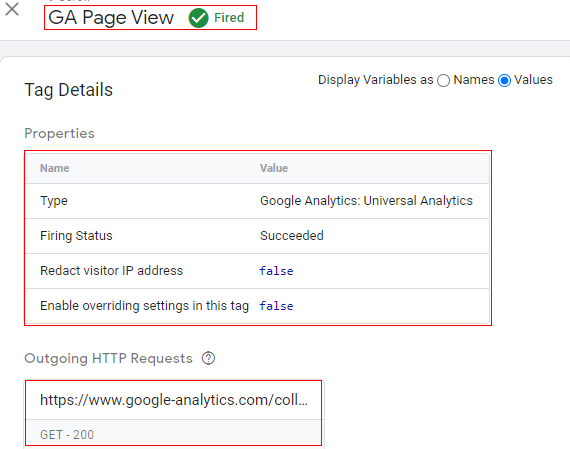Click the Fired status label
This screenshot has width=570, height=449.
pyautogui.click(x=229, y=17)
